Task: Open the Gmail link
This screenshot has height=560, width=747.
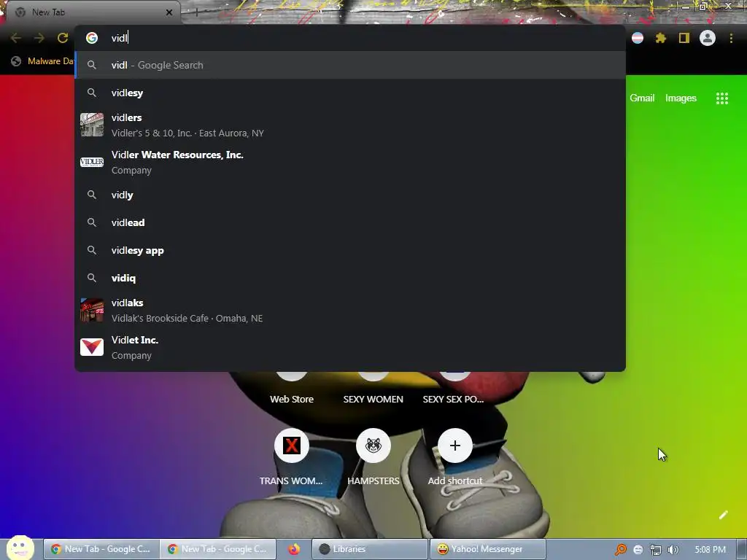Action: tap(642, 98)
